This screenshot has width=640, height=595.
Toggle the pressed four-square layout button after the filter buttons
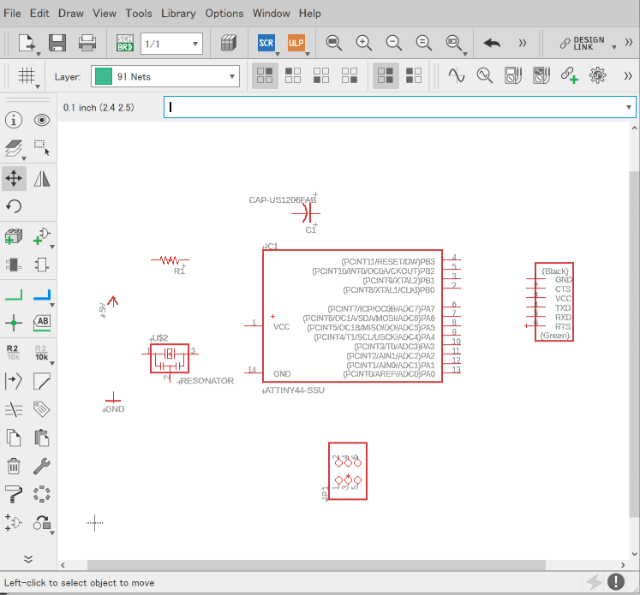pyautogui.click(x=386, y=75)
